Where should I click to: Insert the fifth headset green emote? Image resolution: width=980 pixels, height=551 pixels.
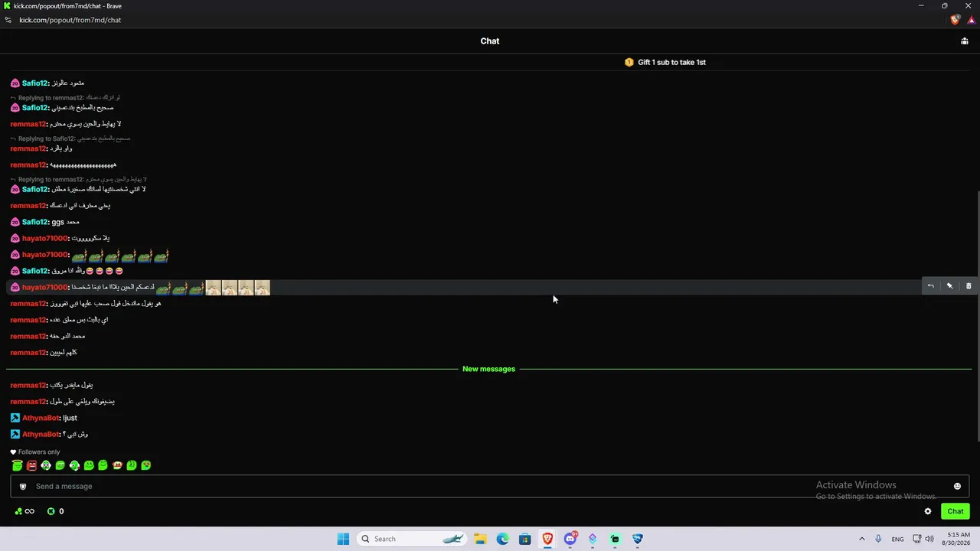(x=74, y=465)
